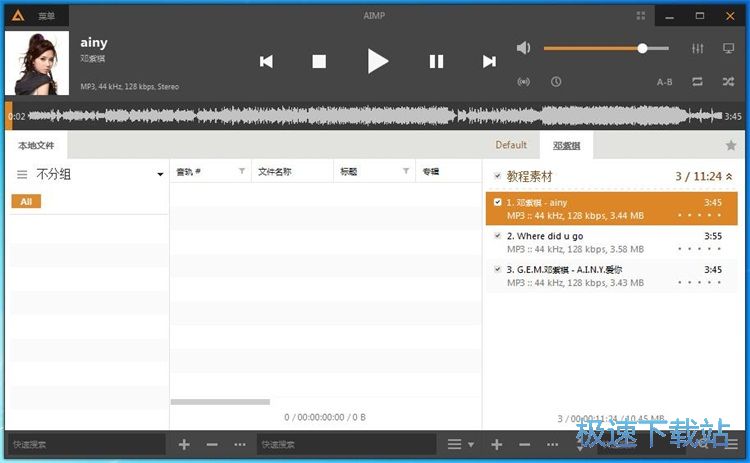Open the title bar layout grid icon
The width and height of the screenshot is (750, 463).
pyautogui.click(x=641, y=16)
